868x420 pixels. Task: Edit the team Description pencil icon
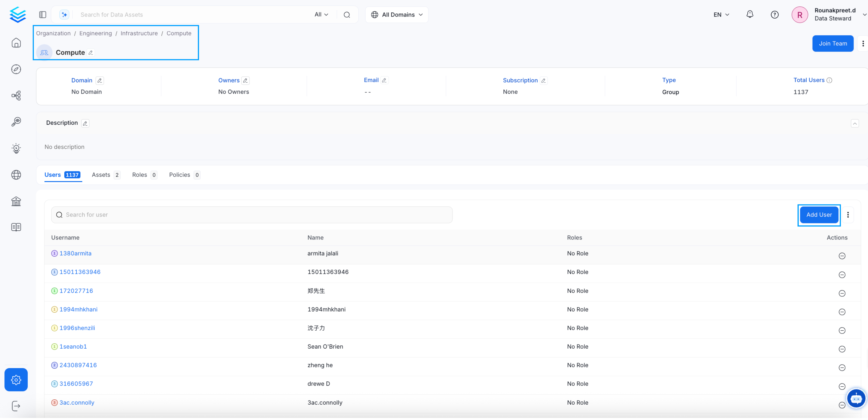pyautogui.click(x=85, y=124)
